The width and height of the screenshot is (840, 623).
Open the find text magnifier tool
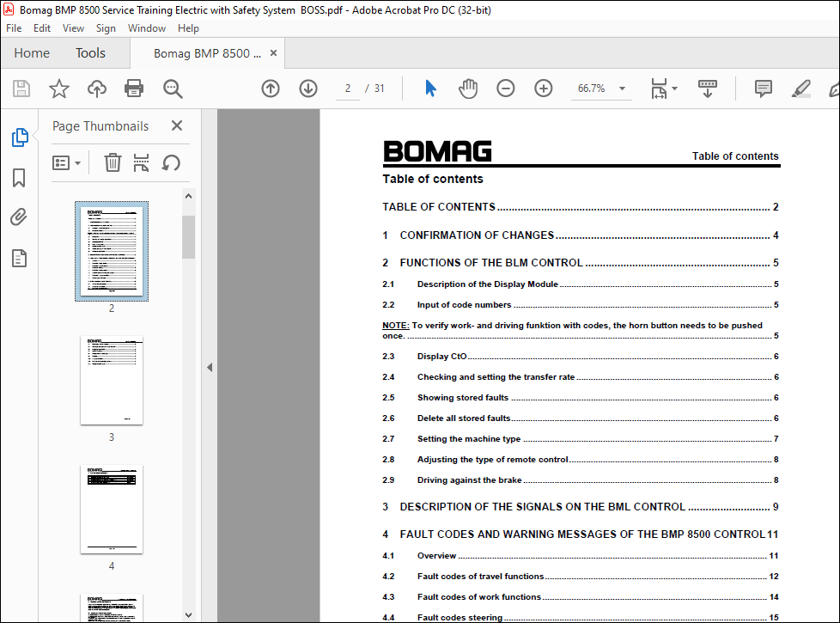[x=173, y=89]
